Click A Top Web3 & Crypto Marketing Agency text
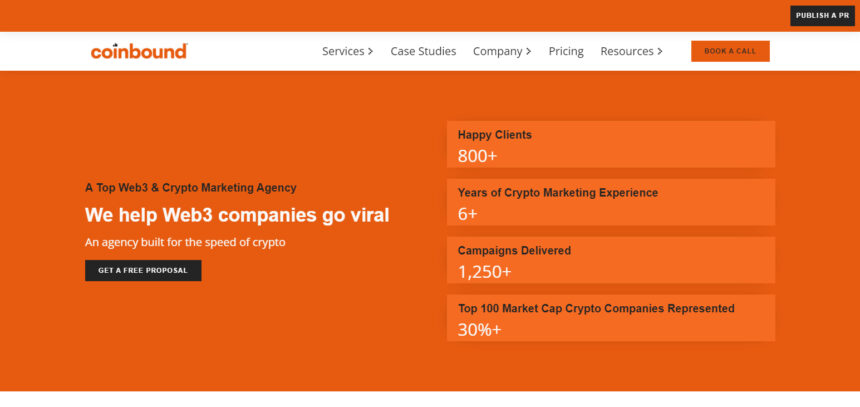Viewport: 860px width, 407px height. coord(191,188)
